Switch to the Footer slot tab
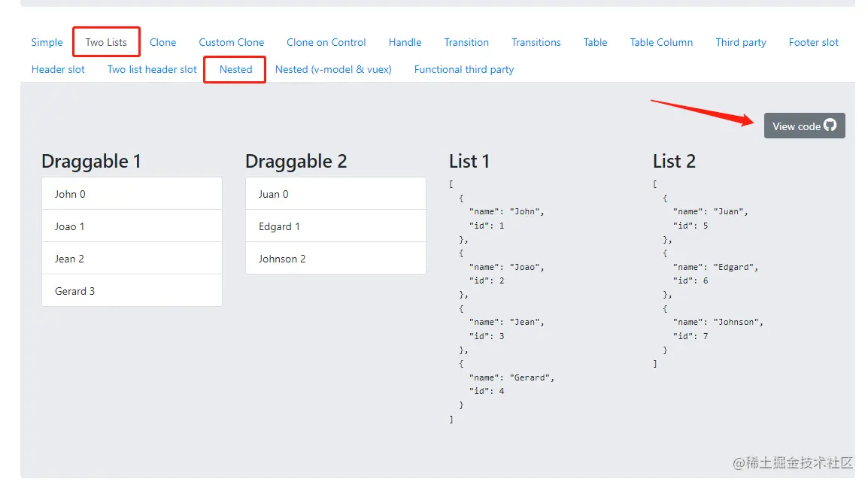The width and height of the screenshot is (868, 485). click(x=813, y=42)
